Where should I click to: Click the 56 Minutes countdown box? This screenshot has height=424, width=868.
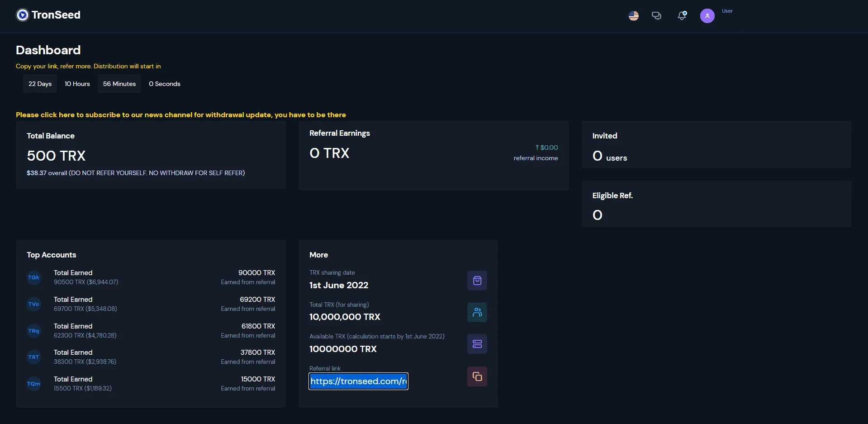point(119,84)
